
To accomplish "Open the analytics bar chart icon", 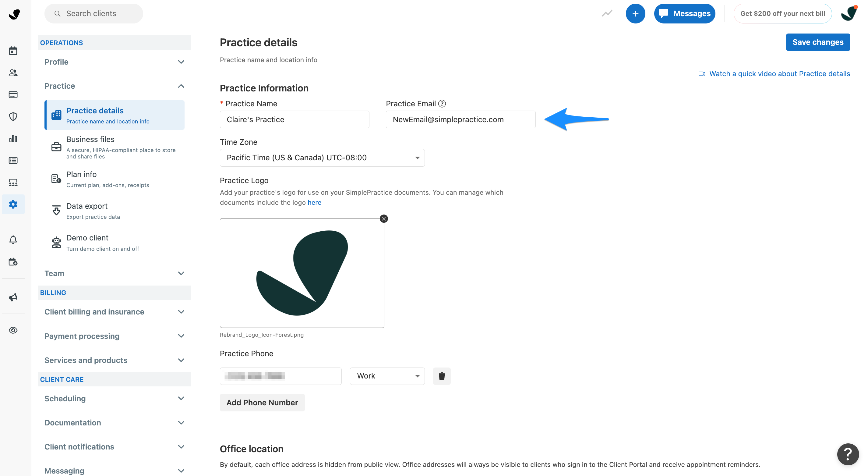I will point(13,139).
